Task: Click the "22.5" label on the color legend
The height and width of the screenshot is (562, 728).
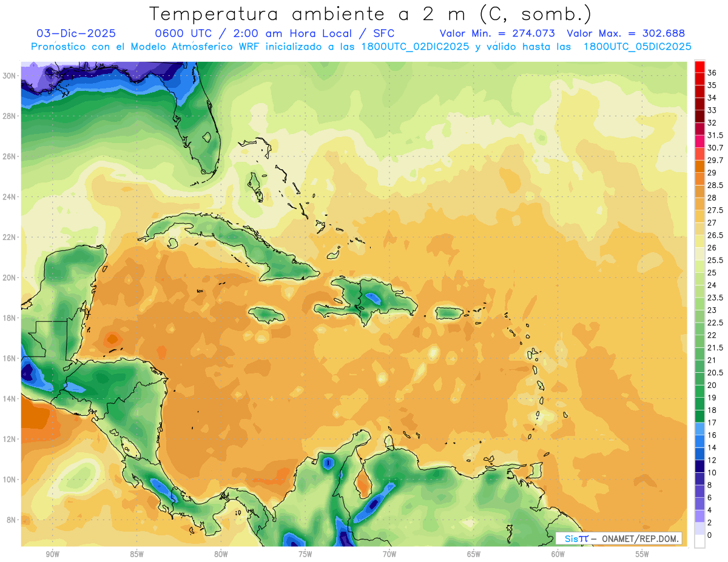Action: (x=715, y=323)
